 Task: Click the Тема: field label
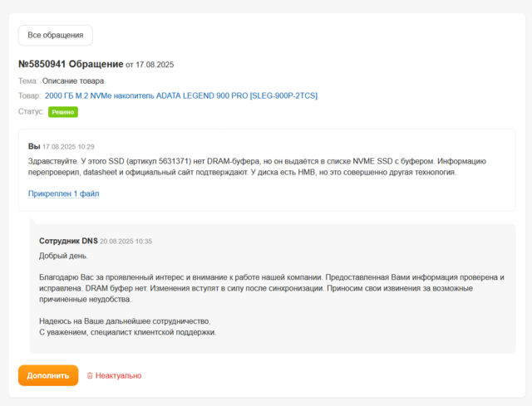click(27, 81)
